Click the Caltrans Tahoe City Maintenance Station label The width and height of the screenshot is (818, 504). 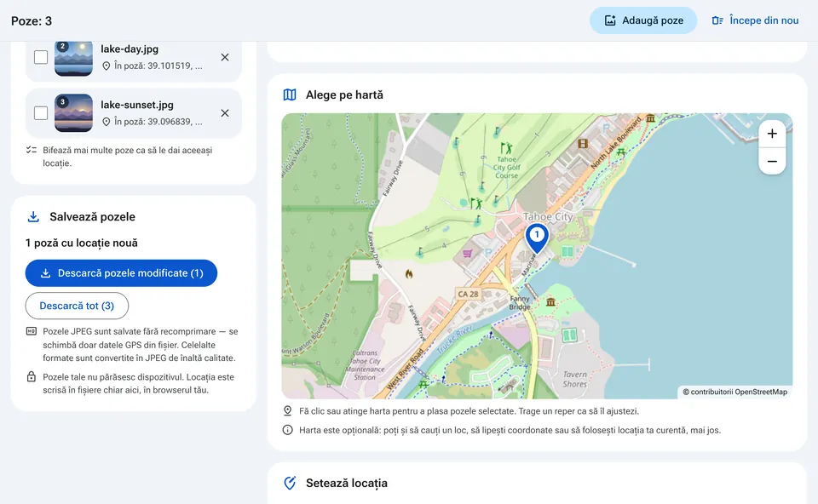(x=366, y=365)
